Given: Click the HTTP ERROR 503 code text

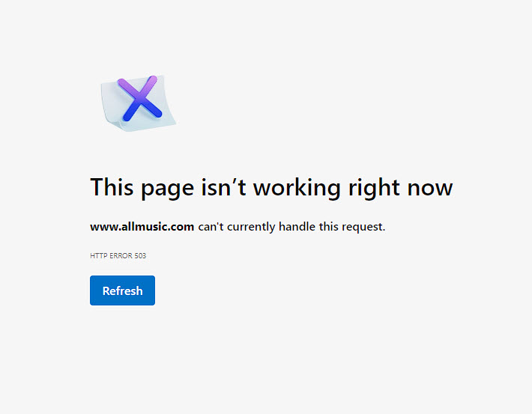Looking at the screenshot, I should pos(118,255).
